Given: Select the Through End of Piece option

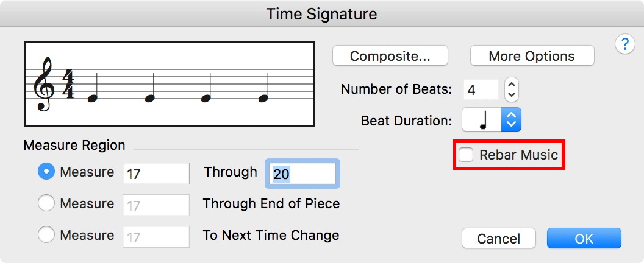Looking at the screenshot, I should [x=46, y=203].
